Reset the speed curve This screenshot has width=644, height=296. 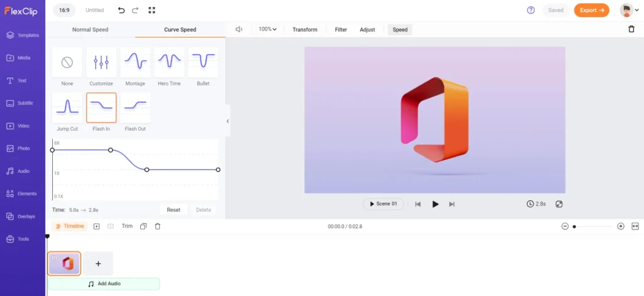174,210
